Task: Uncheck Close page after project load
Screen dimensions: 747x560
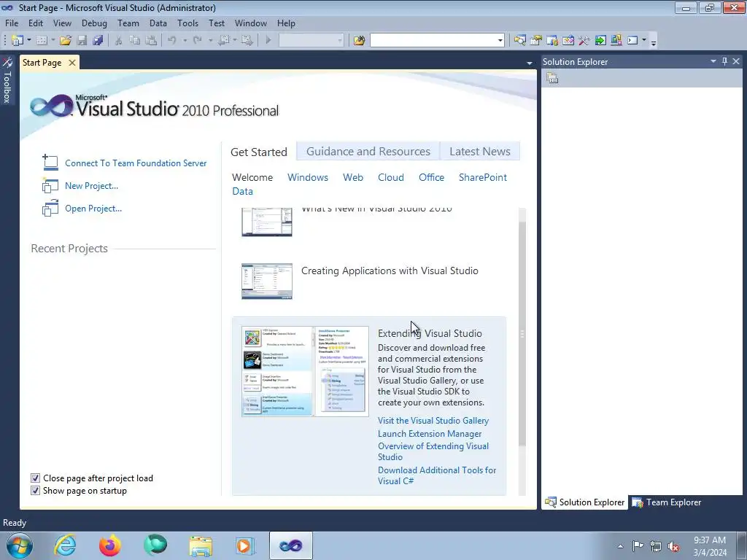Action: [35, 478]
